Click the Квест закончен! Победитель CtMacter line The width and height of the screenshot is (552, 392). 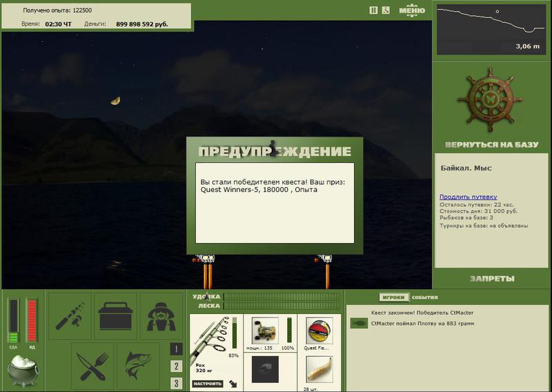[x=422, y=313]
